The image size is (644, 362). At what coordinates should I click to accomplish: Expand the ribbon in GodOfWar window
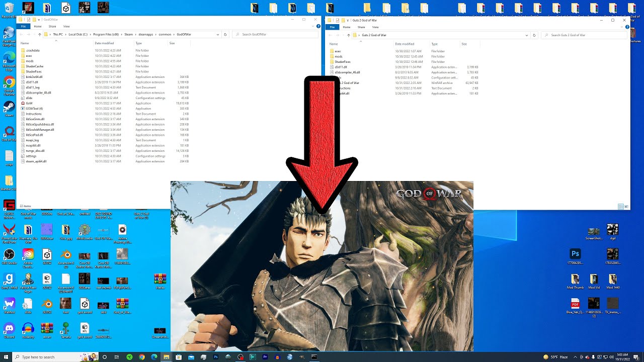(312, 26)
